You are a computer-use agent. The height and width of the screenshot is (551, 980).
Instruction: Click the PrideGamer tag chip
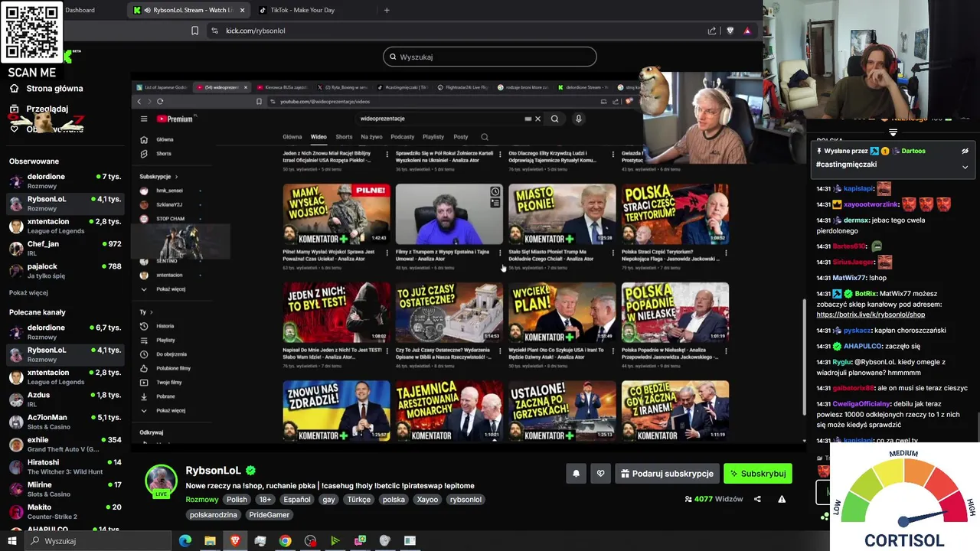point(269,515)
